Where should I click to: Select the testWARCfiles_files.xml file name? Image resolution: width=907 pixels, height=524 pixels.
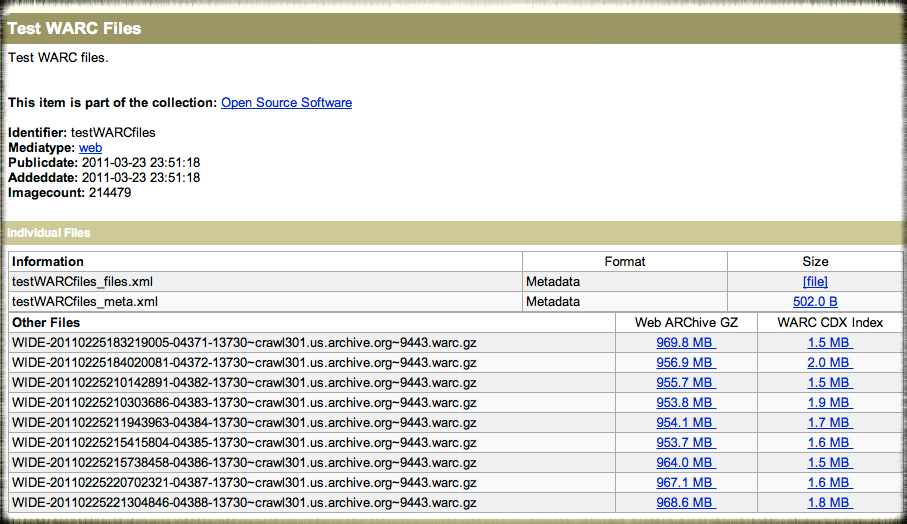82,282
